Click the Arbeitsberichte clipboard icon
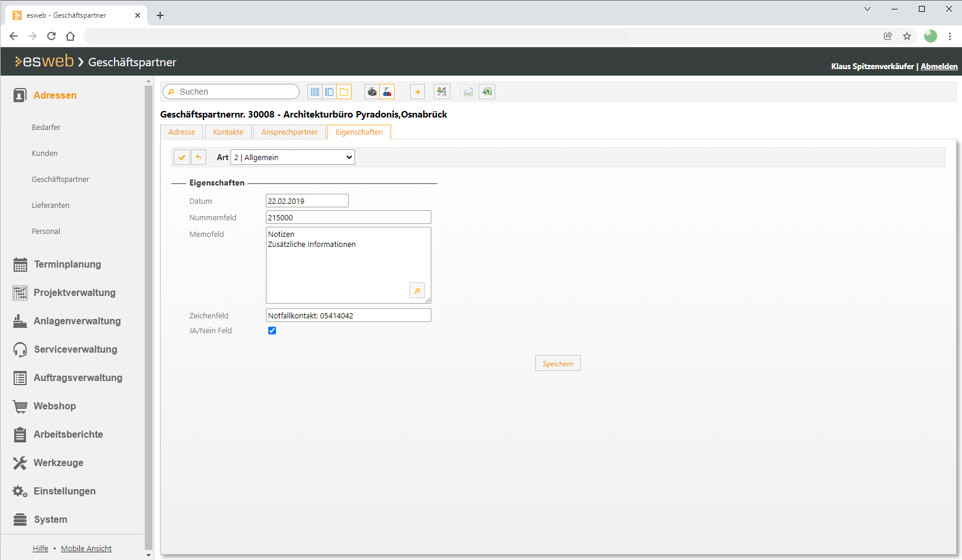The height and width of the screenshot is (560, 962). 20,435
